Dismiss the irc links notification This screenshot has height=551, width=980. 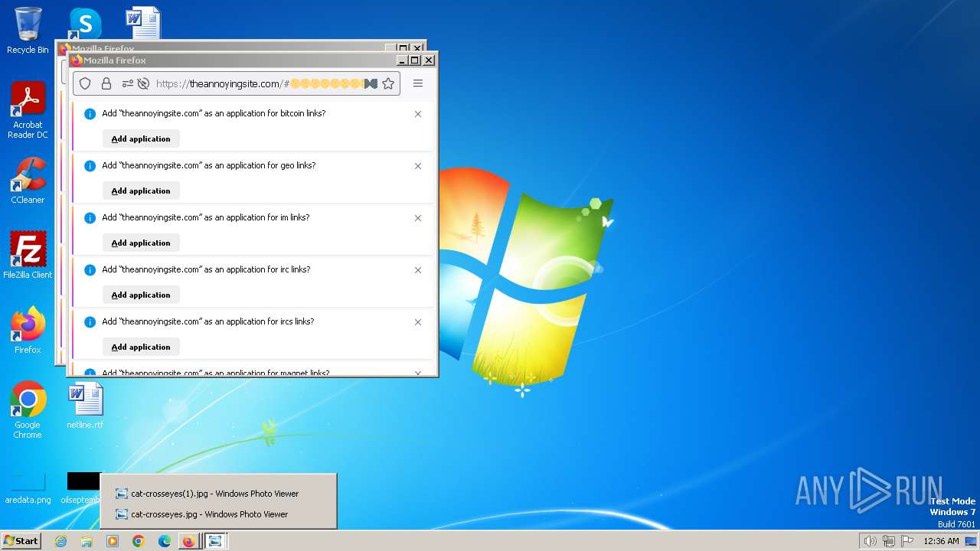418,270
